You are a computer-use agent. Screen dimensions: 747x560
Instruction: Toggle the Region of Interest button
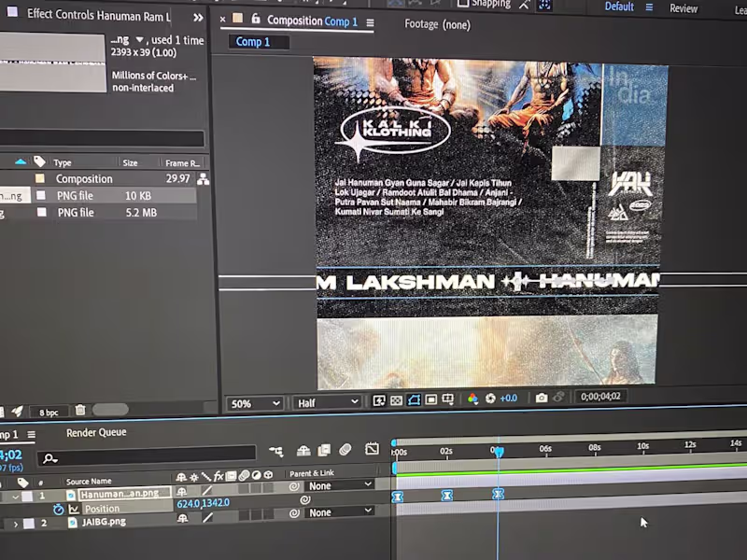point(430,399)
